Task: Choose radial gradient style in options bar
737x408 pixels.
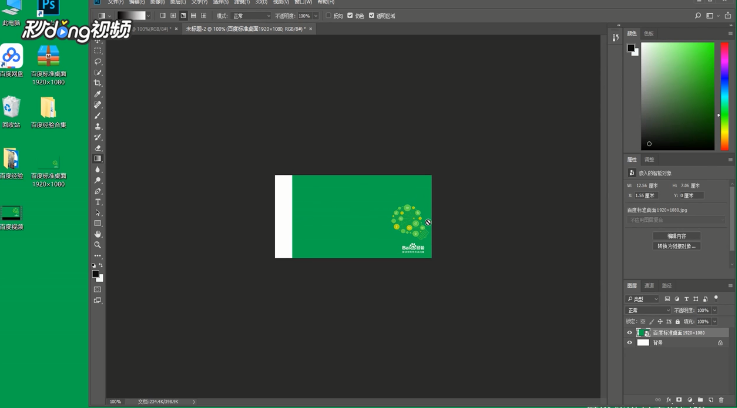Action: (x=173, y=16)
